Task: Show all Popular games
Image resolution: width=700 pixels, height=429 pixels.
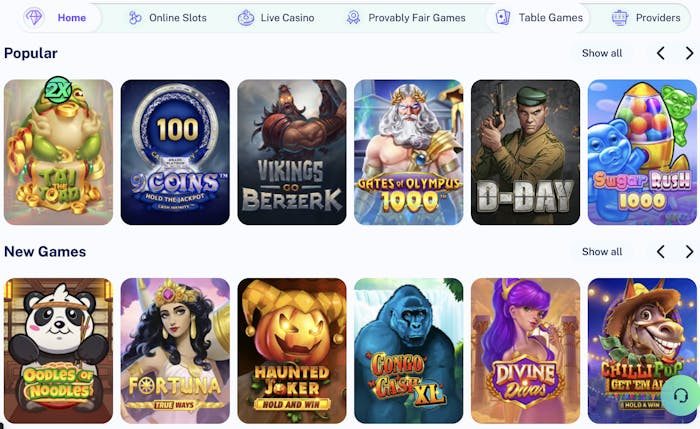Action: point(602,53)
